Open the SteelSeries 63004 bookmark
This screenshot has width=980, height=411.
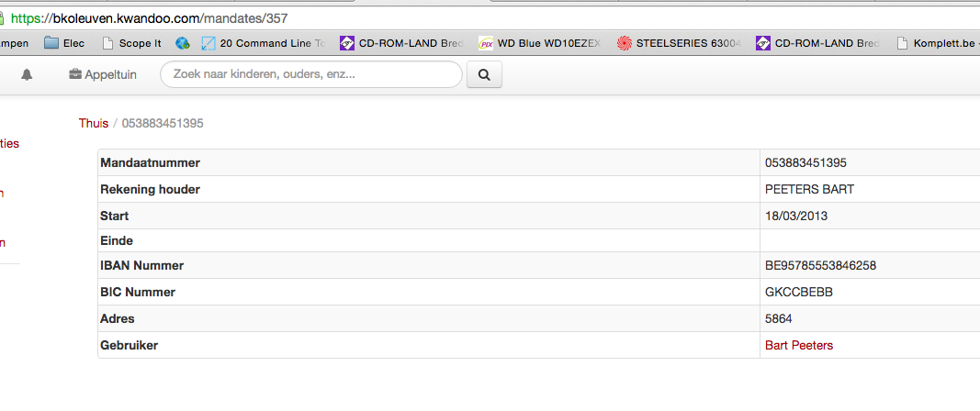(x=679, y=43)
